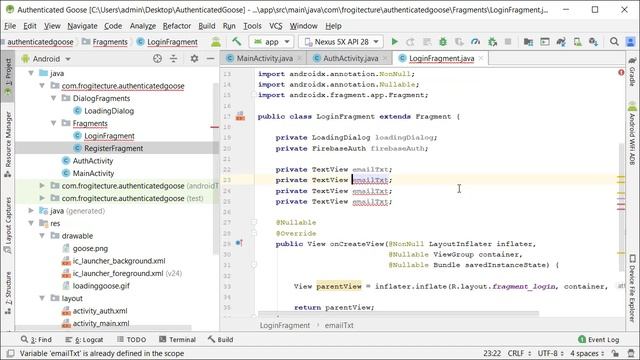The image size is (640, 360).
Task: Click the override gutter icon on line 29
Action: tap(239, 243)
